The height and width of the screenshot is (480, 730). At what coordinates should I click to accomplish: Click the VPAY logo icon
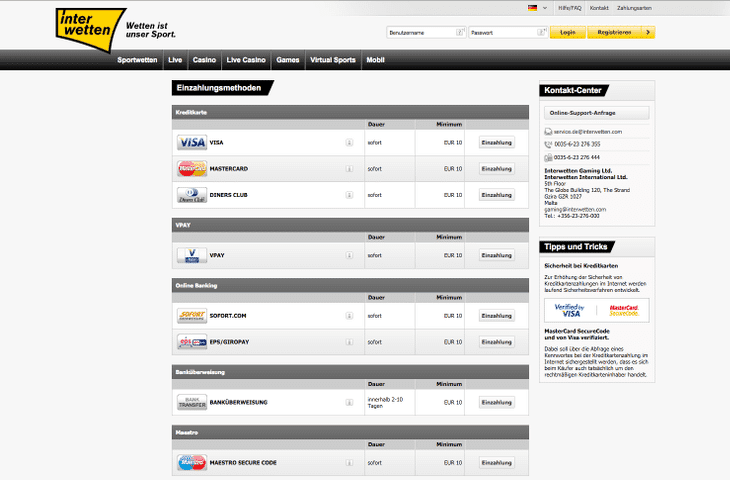pyautogui.click(x=192, y=255)
